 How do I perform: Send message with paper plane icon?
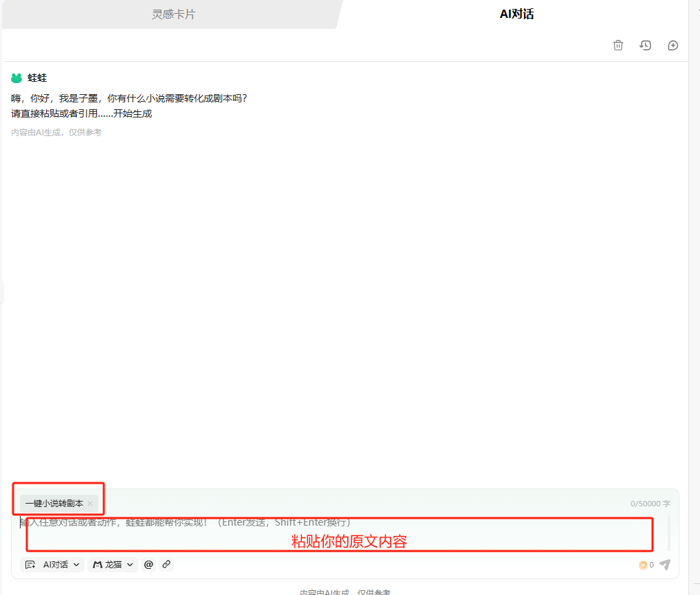click(665, 565)
